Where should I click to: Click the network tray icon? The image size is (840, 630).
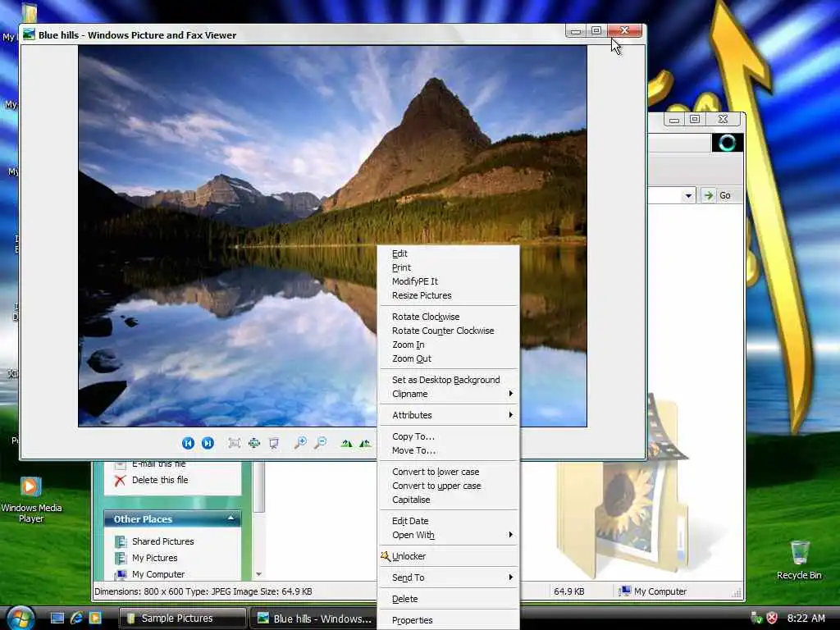756,619
